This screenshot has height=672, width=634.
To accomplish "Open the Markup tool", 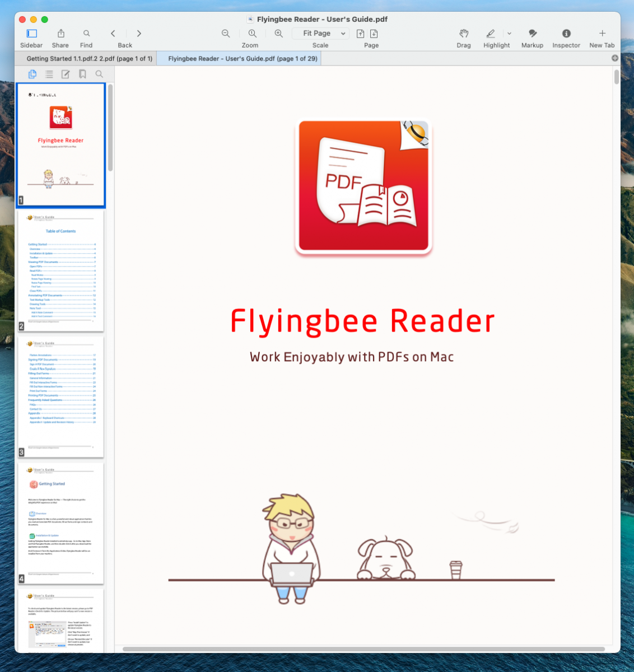I will [x=533, y=34].
